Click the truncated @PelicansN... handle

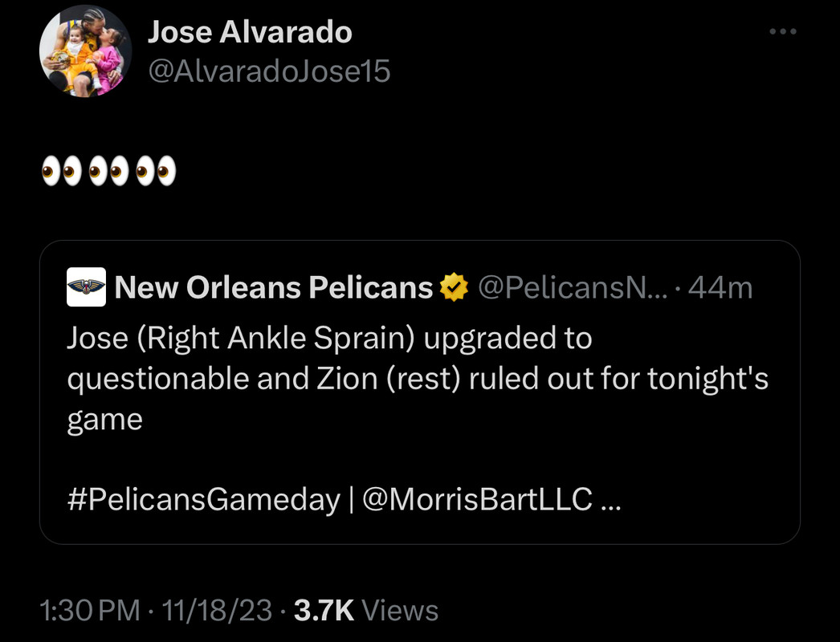572,286
